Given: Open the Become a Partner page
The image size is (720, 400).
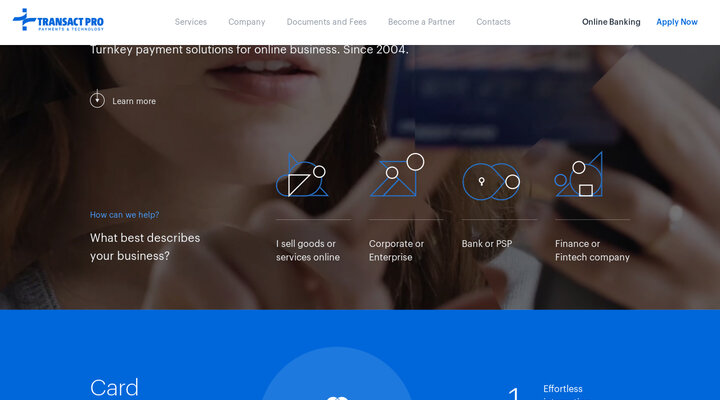Looking at the screenshot, I should (x=421, y=22).
